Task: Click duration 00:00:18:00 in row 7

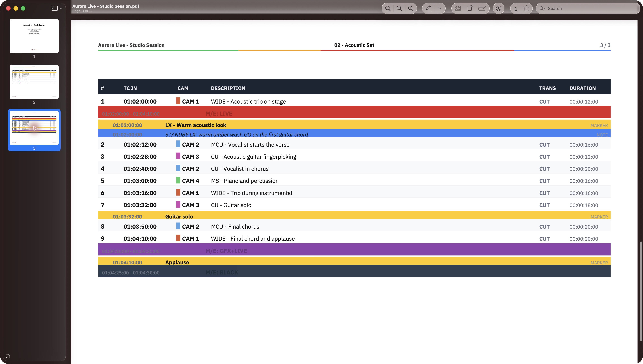Action: pos(584,205)
